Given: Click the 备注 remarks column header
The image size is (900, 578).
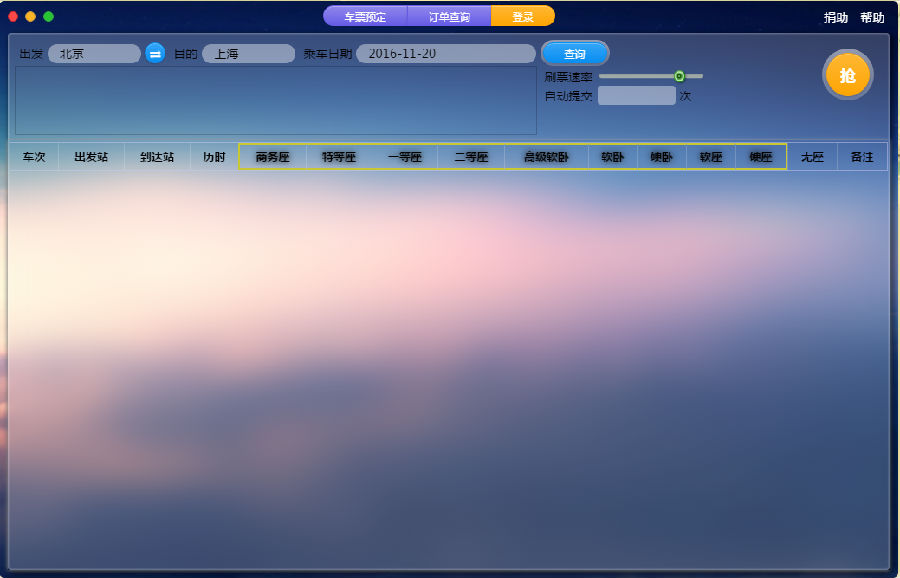Looking at the screenshot, I should click(x=862, y=157).
